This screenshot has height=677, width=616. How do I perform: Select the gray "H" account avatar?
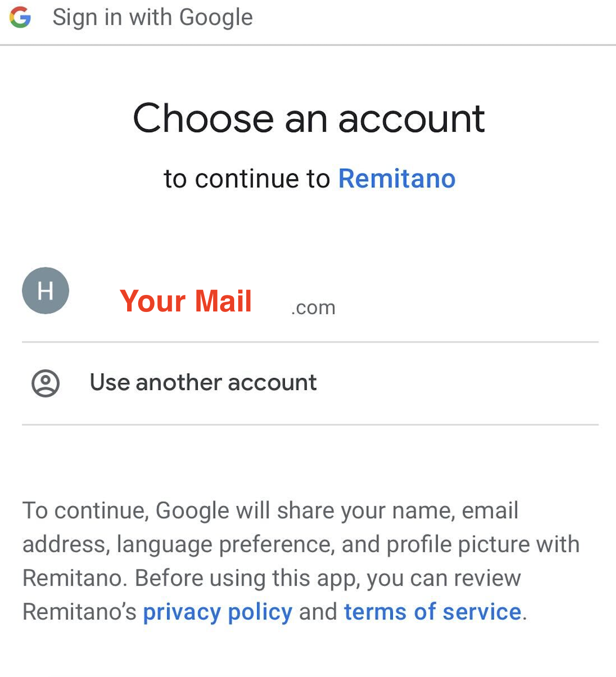click(x=46, y=291)
